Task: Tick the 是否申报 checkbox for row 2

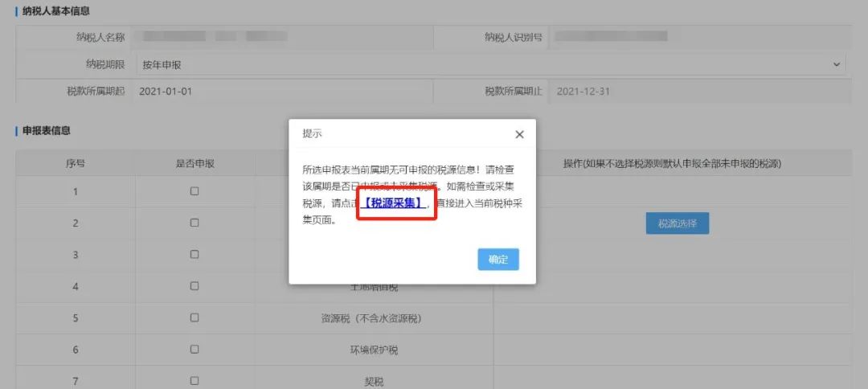Action: click(194, 223)
